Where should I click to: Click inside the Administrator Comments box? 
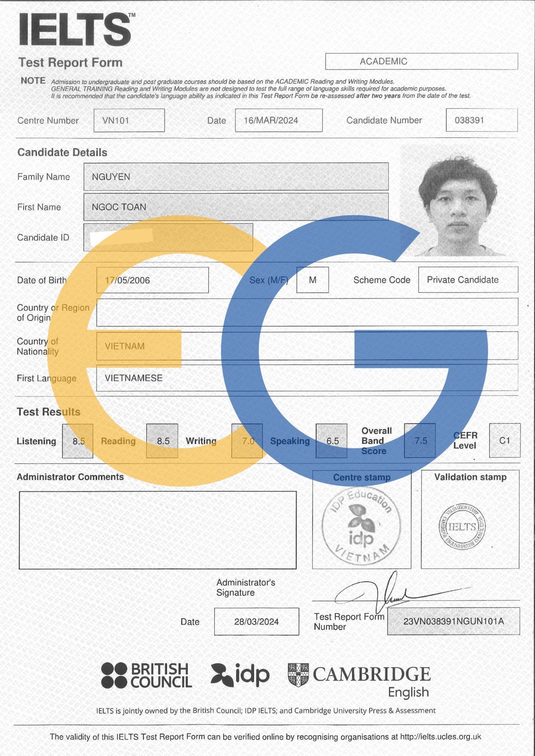point(157,530)
